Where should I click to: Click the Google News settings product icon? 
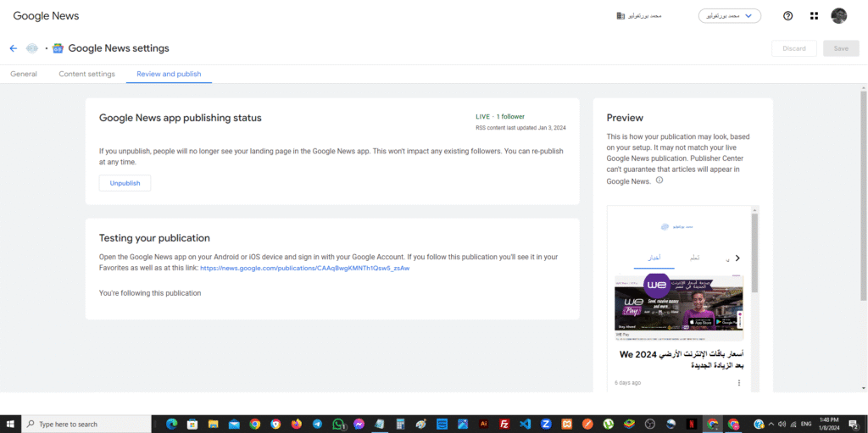pos(58,48)
